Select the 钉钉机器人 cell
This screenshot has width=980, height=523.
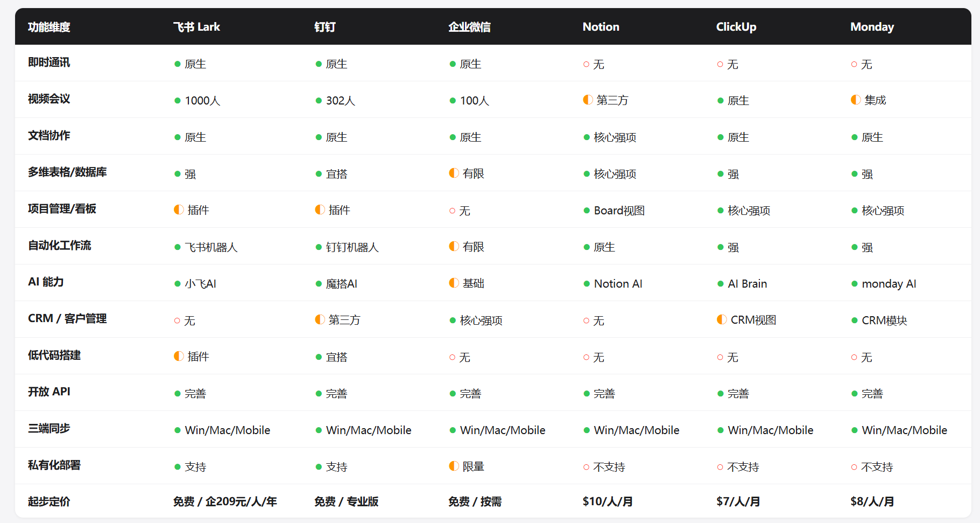[347, 247]
